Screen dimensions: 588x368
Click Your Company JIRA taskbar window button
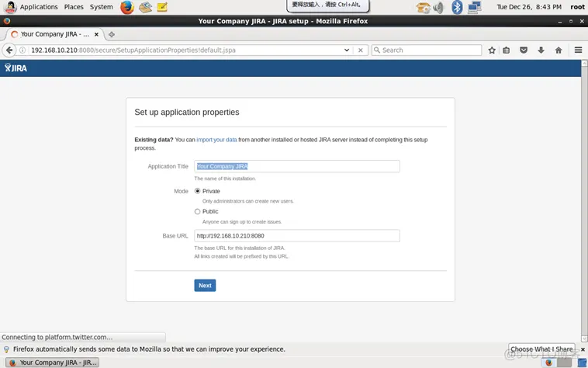click(x=53, y=363)
